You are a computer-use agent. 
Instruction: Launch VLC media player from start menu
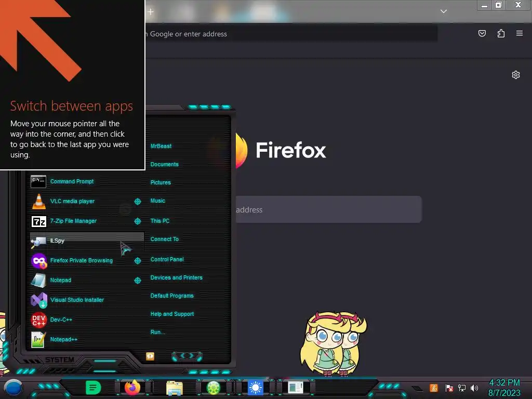87,201
